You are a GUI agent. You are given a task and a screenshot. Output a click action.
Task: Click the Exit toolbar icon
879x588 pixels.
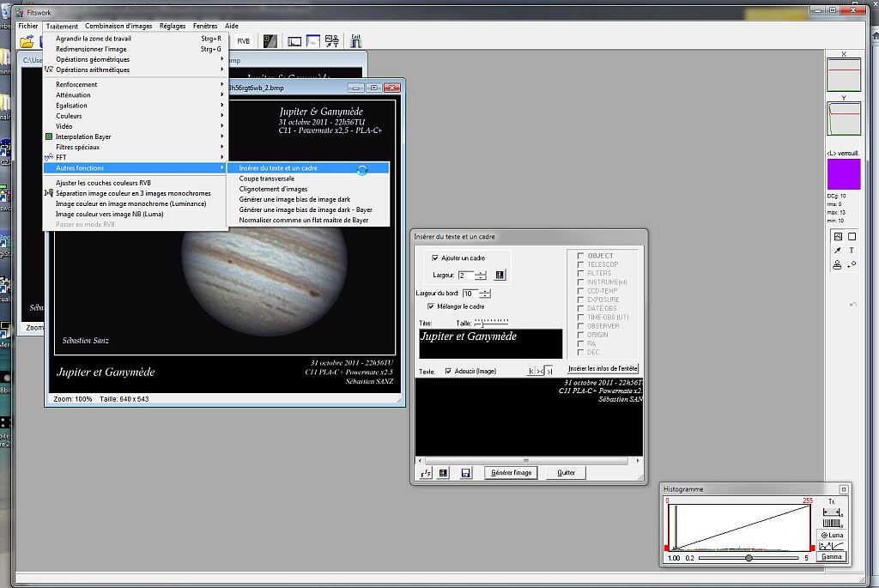point(355,40)
